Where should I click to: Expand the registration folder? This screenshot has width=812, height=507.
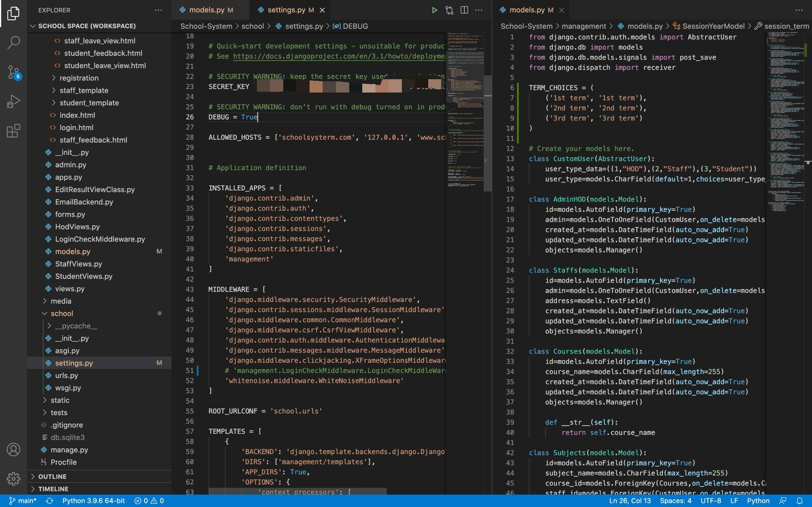pyautogui.click(x=79, y=78)
